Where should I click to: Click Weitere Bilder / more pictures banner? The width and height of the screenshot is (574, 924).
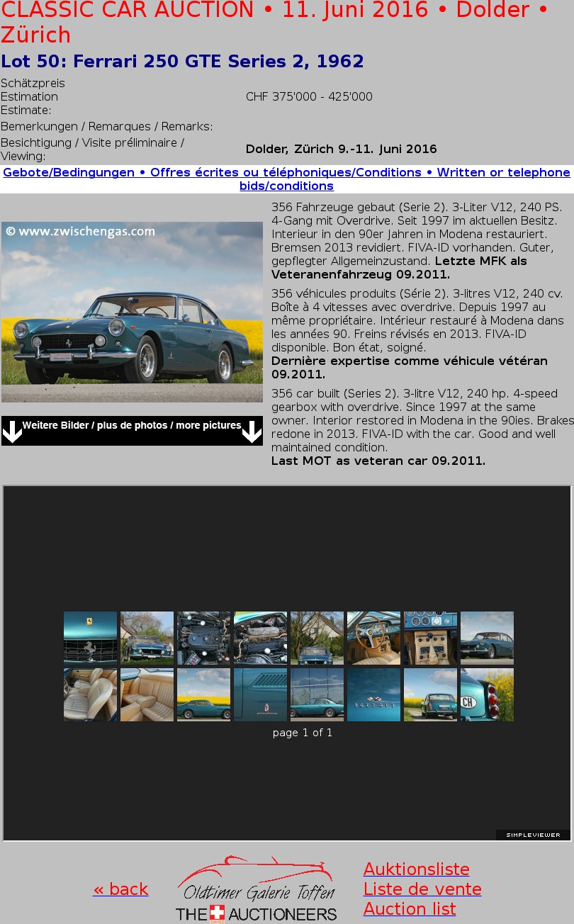click(x=132, y=431)
